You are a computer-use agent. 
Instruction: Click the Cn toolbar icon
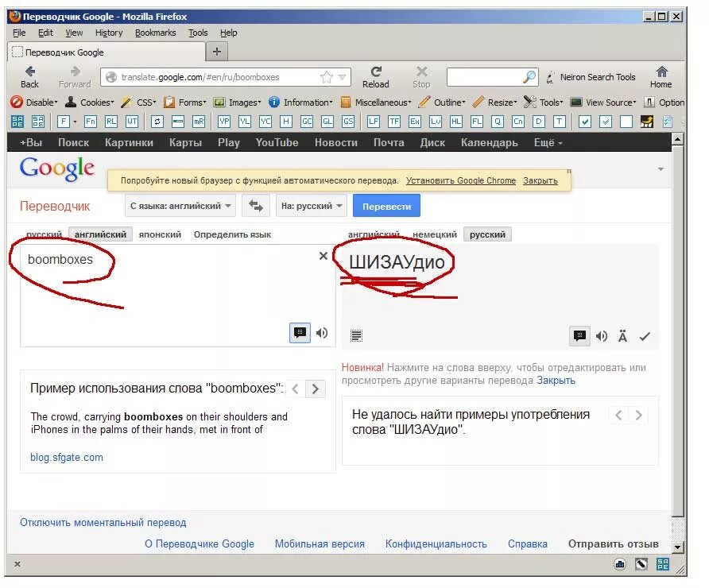click(518, 122)
